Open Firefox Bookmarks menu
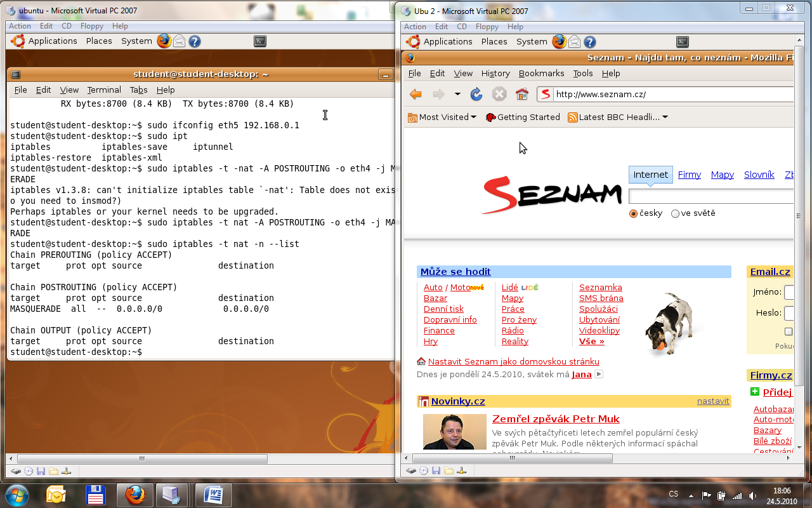812x508 pixels. pos(541,74)
